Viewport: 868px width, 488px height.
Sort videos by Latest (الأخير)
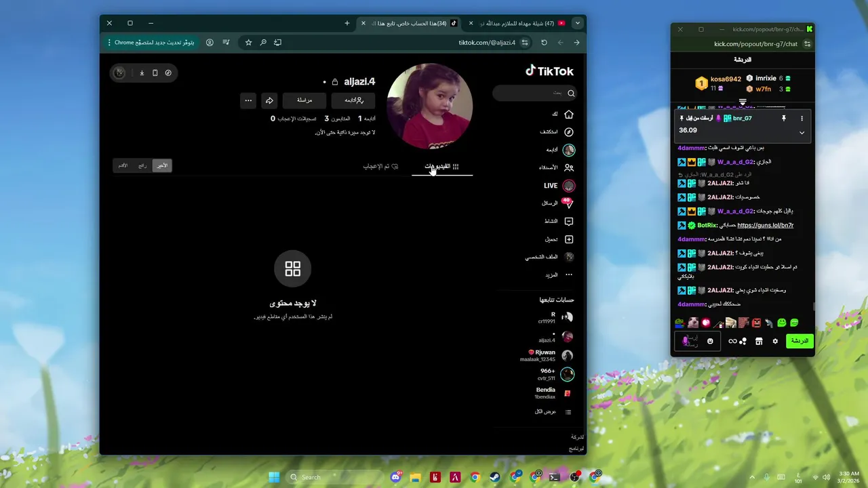(161, 165)
